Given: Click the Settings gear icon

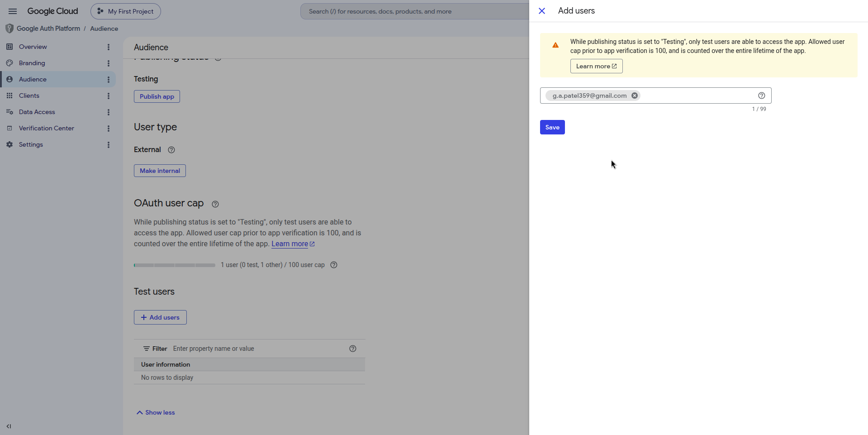Looking at the screenshot, I should click(9, 144).
